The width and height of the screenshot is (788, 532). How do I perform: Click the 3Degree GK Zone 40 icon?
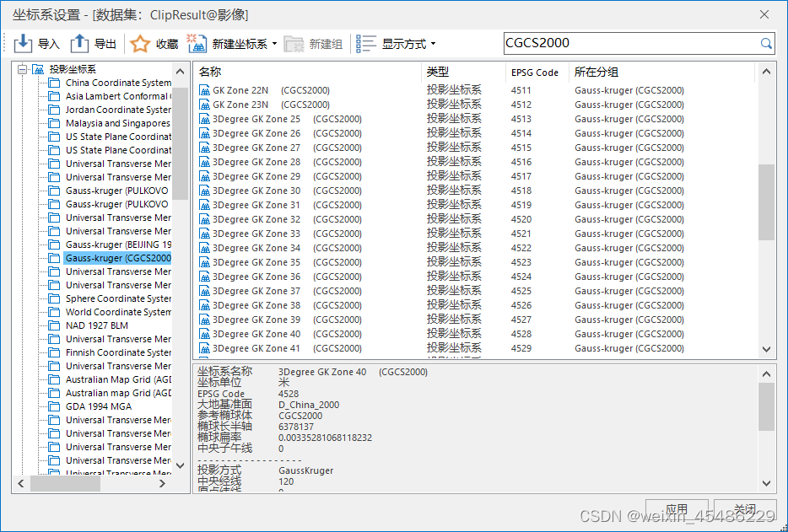(x=204, y=334)
